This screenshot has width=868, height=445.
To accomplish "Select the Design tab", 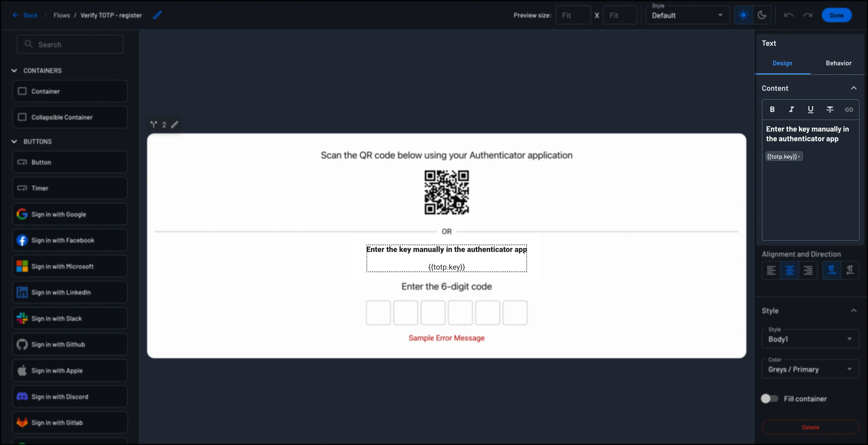I will point(782,63).
